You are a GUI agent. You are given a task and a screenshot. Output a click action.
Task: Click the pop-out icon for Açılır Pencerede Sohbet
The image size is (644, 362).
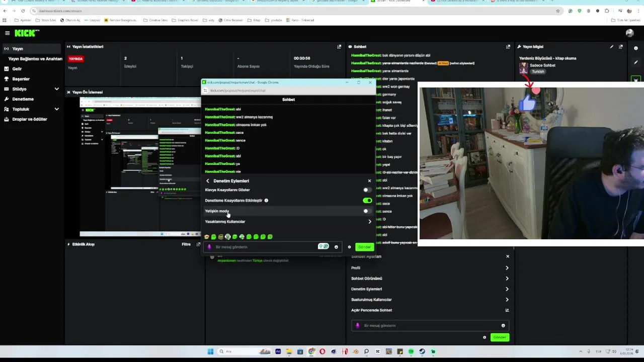(x=507, y=310)
